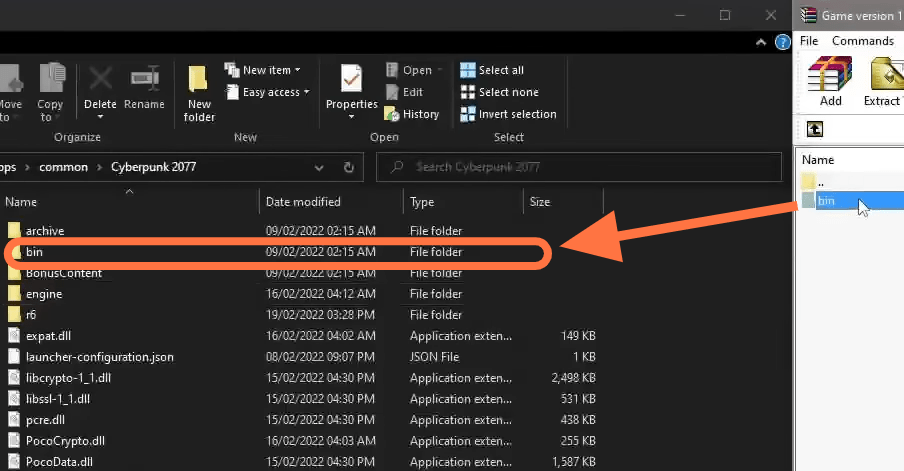
Task: Sort by the Size column header
Action: 563,202
